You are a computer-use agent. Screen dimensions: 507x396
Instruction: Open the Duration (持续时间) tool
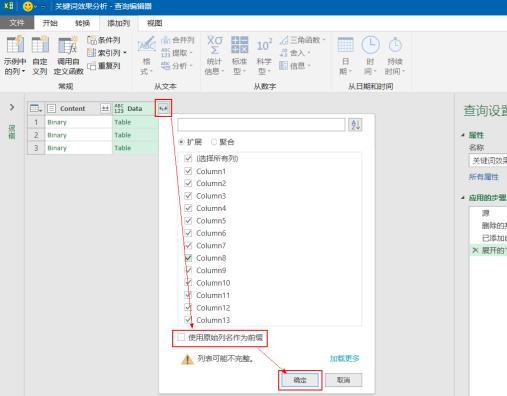(395, 55)
